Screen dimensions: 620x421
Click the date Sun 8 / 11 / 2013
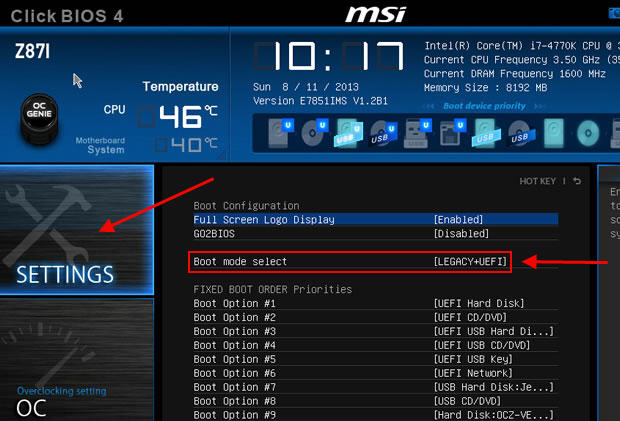click(306, 87)
